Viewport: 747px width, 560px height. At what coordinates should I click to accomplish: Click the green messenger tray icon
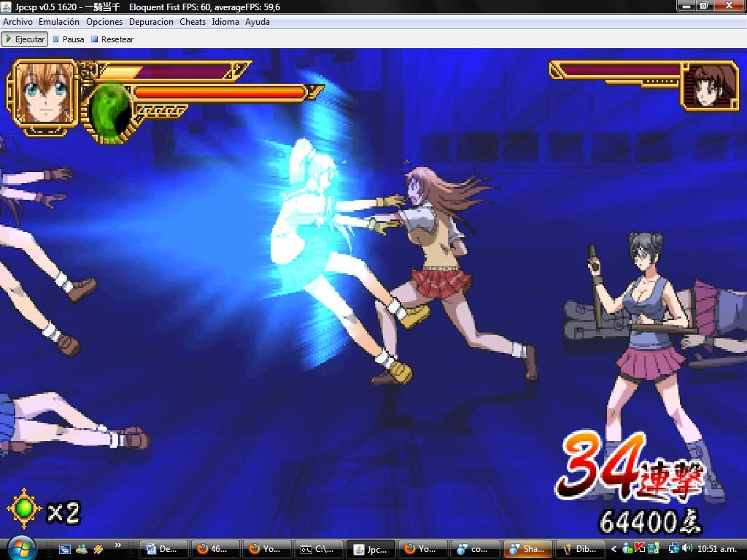click(627, 548)
